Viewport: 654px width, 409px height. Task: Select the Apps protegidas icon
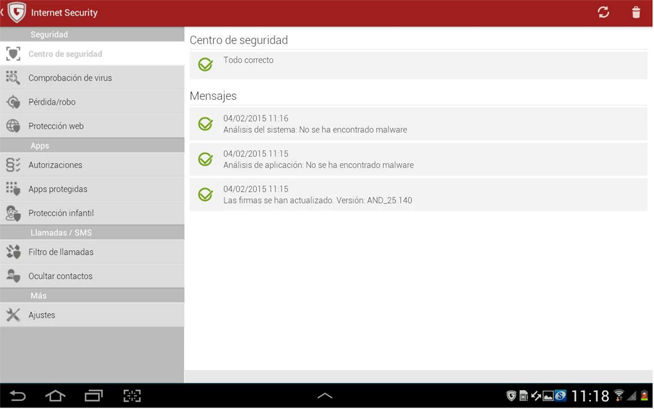pos(13,189)
